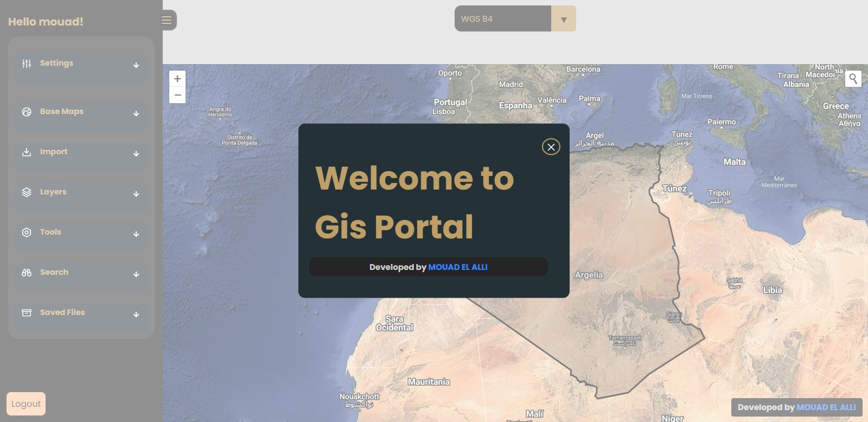Zoom in on the map
868x422 pixels.
tap(177, 79)
